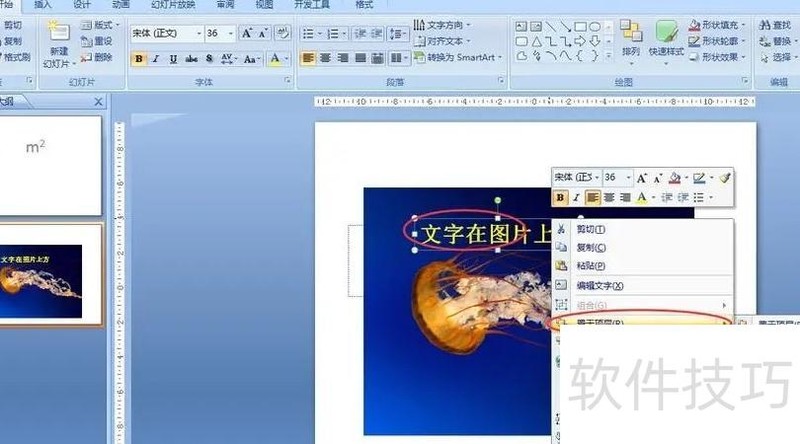Toggle Strikethrough (abc) in ribbon
The width and height of the screenshot is (800, 444).
pos(191,59)
